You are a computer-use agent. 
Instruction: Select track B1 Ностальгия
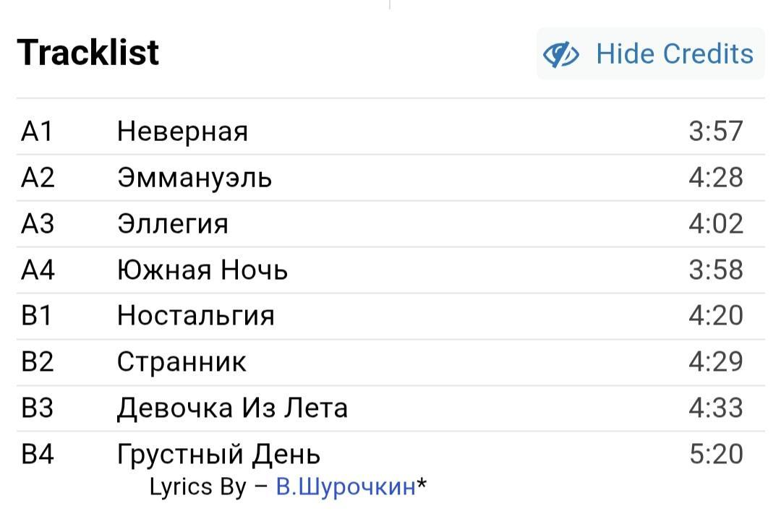(390, 316)
